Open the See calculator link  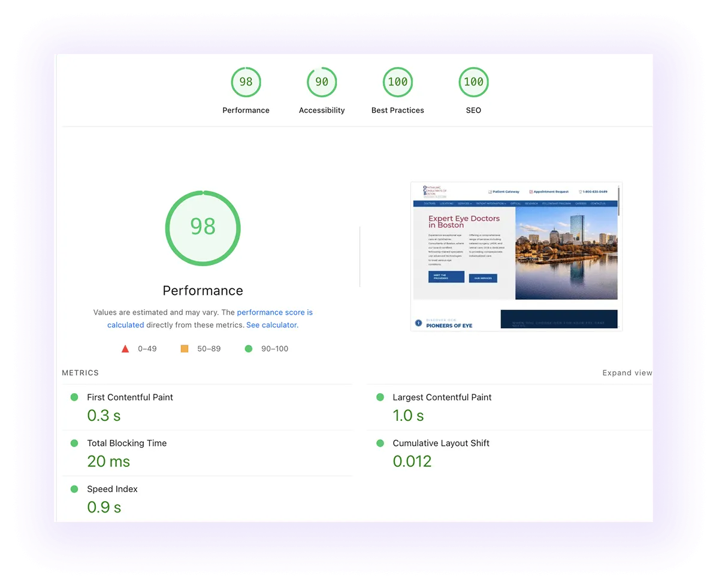[x=272, y=324]
